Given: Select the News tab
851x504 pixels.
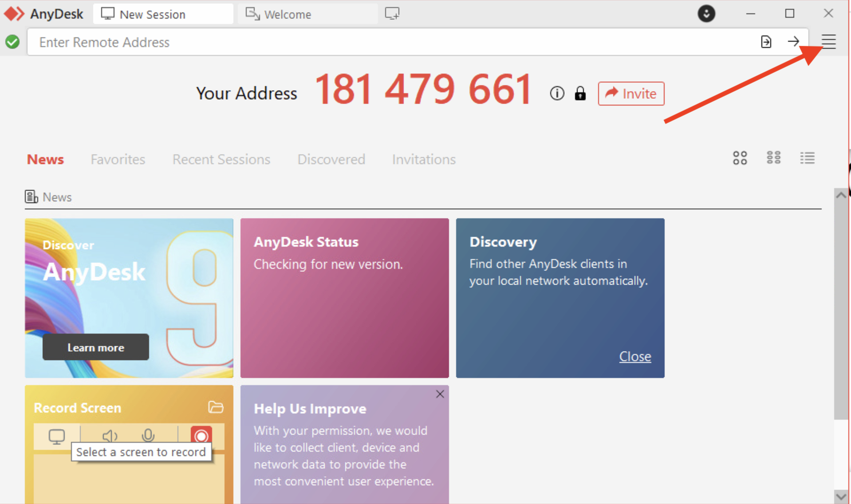Looking at the screenshot, I should tap(45, 159).
